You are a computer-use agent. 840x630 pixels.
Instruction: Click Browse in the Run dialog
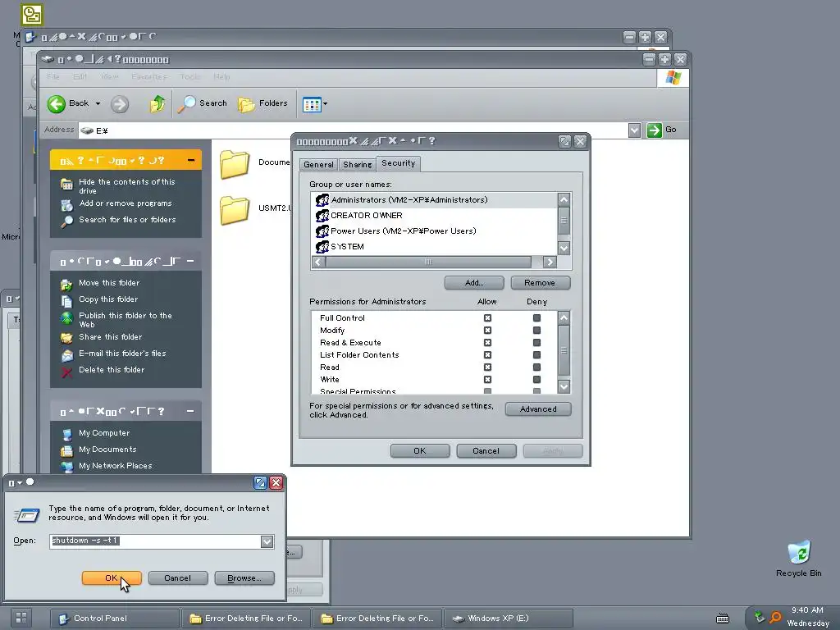point(244,578)
